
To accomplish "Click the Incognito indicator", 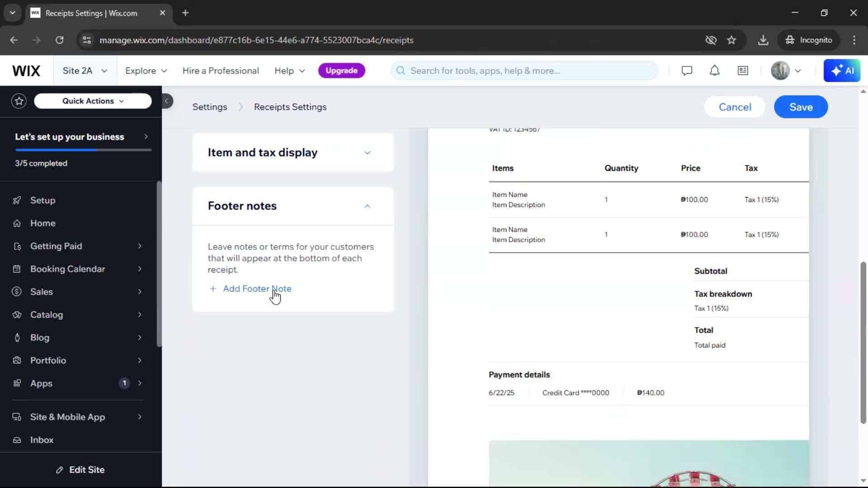I will coord(808,40).
